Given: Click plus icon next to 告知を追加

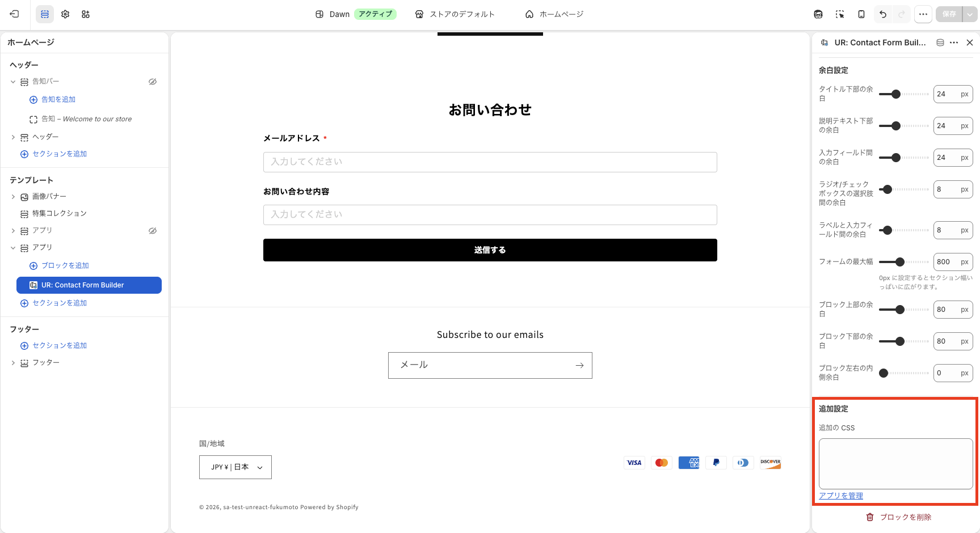Looking at the screenshot, I should pyautogui.click(x=33, y=100).
